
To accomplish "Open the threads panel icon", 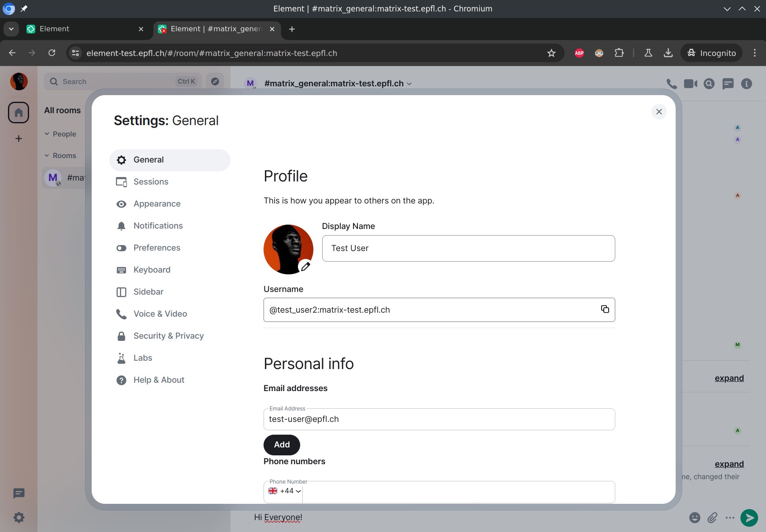I will (728, 84).
